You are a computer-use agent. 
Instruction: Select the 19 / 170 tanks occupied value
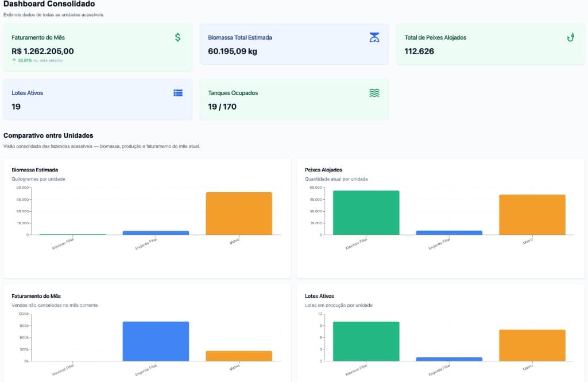point(222,107)
